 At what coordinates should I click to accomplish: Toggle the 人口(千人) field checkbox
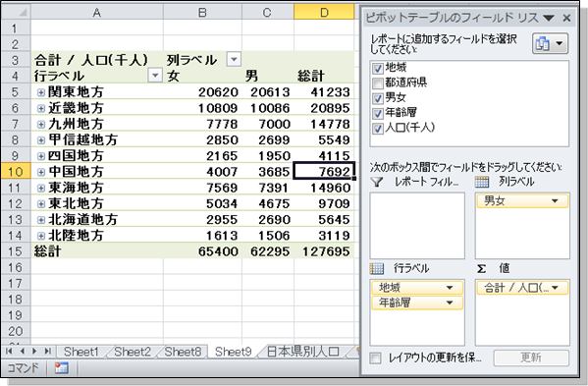378,129
